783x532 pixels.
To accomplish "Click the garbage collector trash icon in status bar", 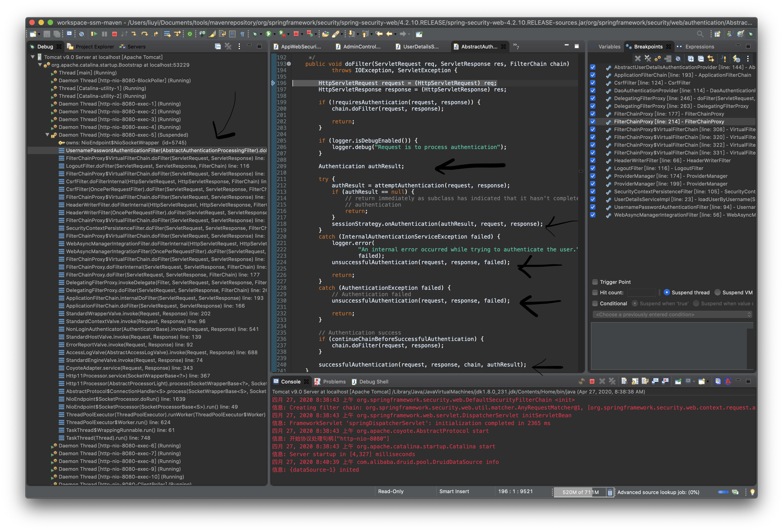I will tap(610, 492).
